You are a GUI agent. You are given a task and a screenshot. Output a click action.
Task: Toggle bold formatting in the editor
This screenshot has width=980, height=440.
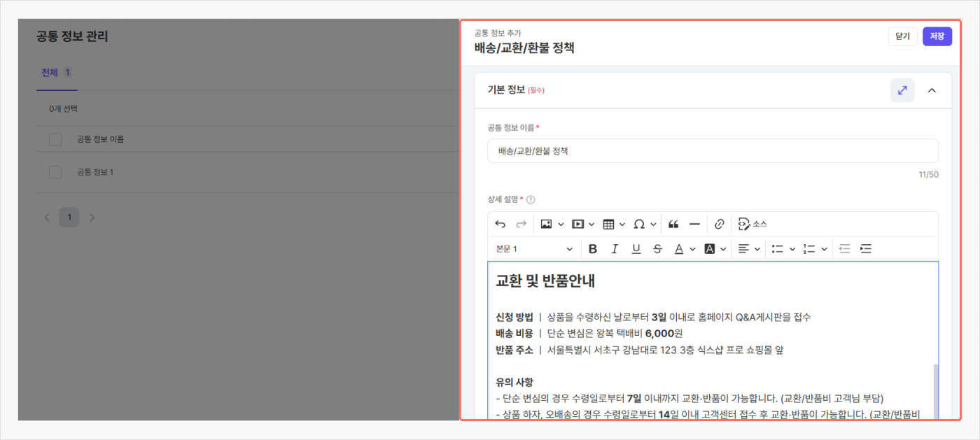click(593, 249)
